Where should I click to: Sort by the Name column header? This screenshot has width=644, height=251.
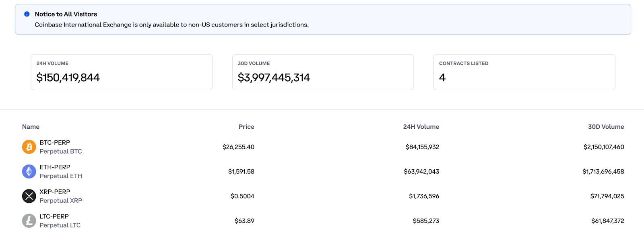point(31,127)
